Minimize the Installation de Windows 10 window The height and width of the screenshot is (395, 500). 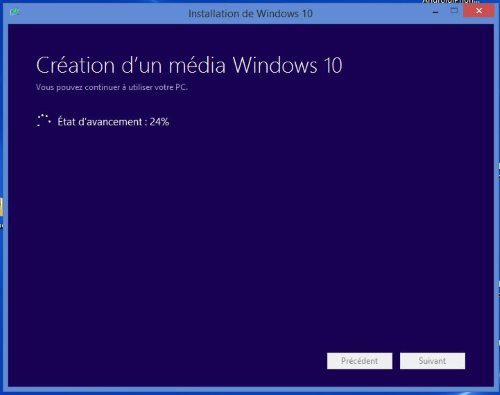click(436, 12)
